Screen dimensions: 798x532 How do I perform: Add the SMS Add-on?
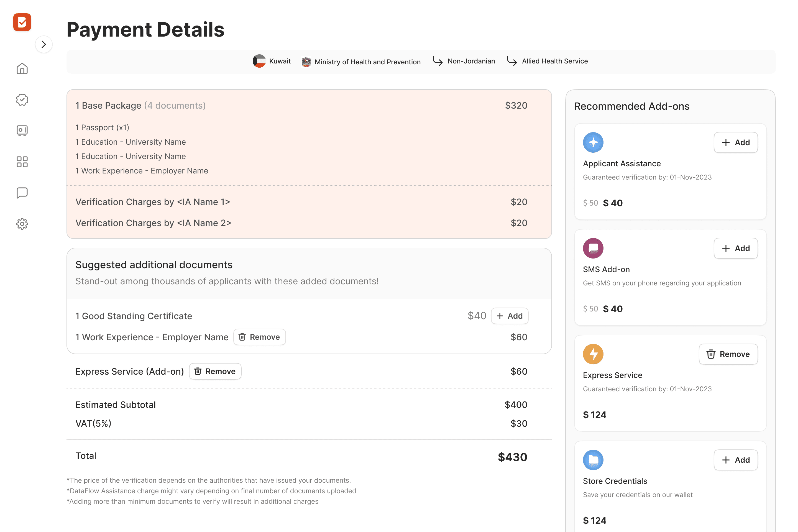click(735, 248)
